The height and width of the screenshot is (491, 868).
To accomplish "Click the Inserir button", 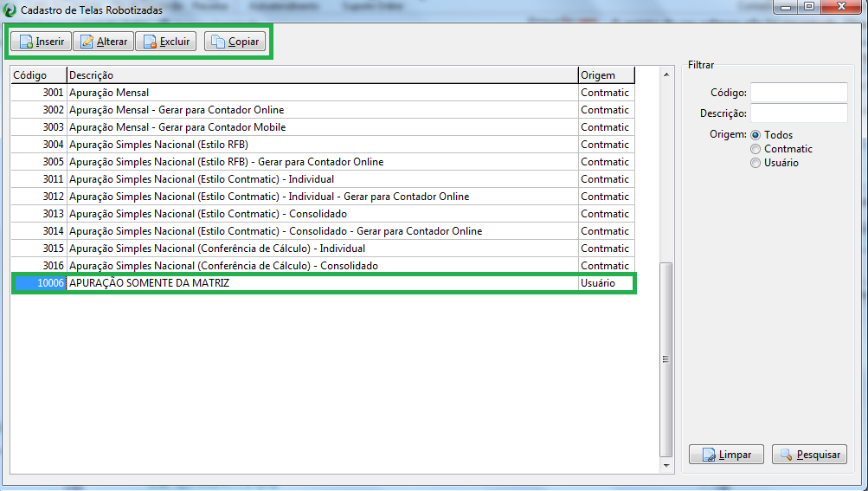I will (x=41, y=42).
